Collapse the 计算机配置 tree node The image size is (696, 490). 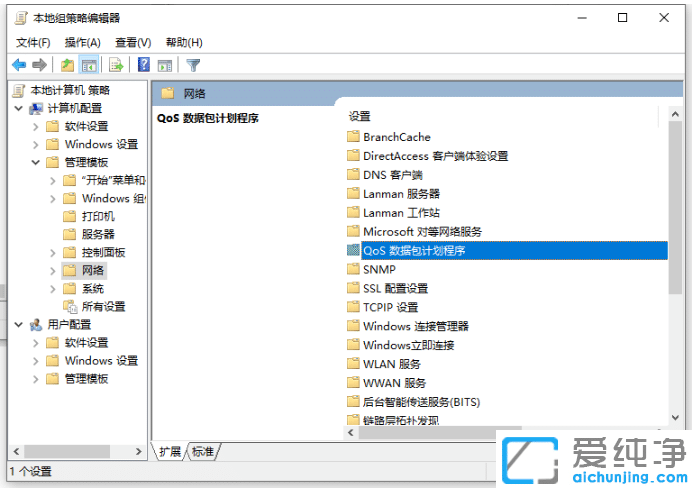tap(19, 108)
